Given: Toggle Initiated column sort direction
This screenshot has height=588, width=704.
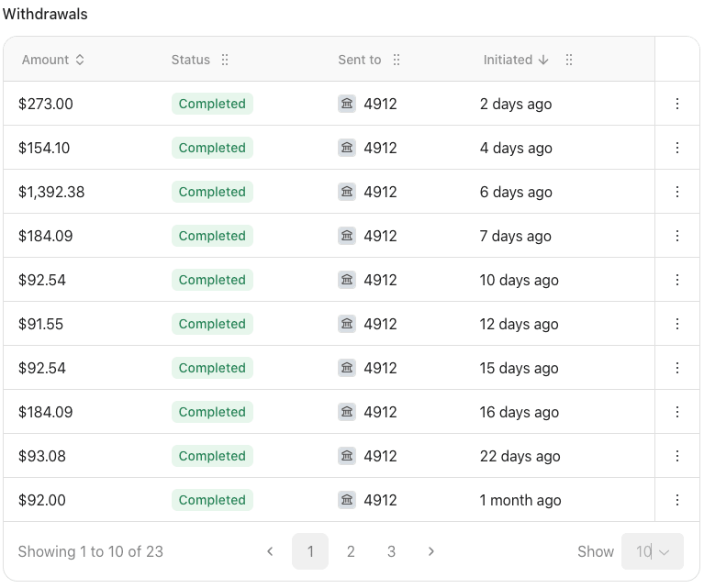Looking at the screenshot, I should point(516,60).
